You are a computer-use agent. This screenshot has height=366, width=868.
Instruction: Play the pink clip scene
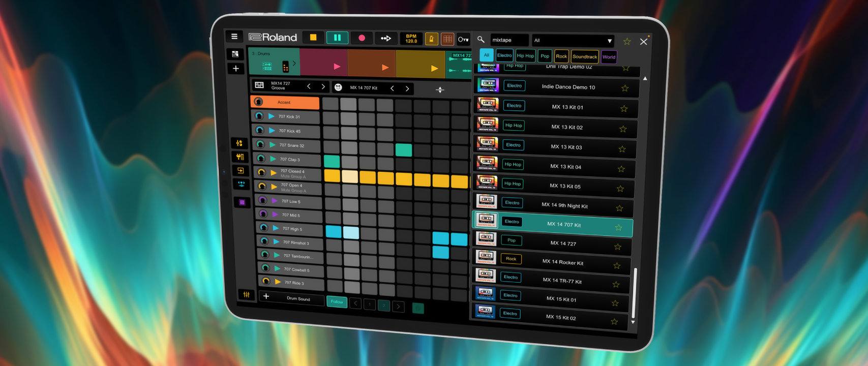pyautogui.click(x=337, y=66)
